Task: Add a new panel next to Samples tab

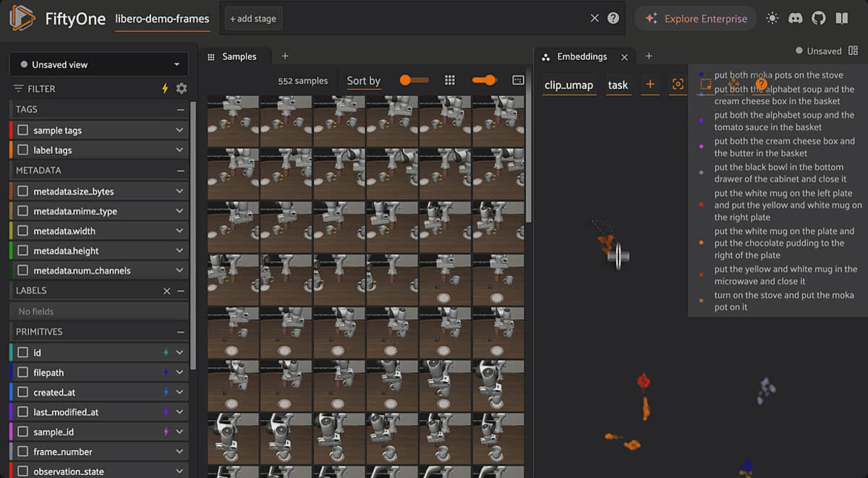Action: (x=285, y=56)
